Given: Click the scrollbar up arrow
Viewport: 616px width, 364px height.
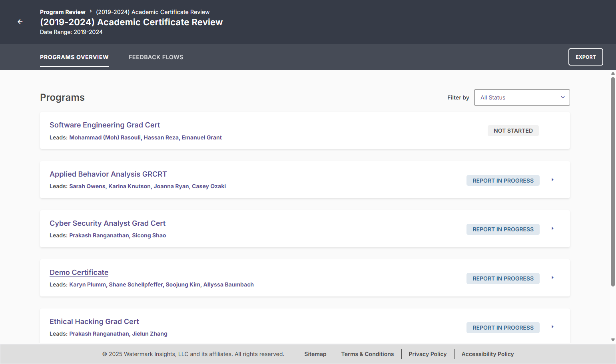Looking at the screenshot, I should (x=613, y=74).
